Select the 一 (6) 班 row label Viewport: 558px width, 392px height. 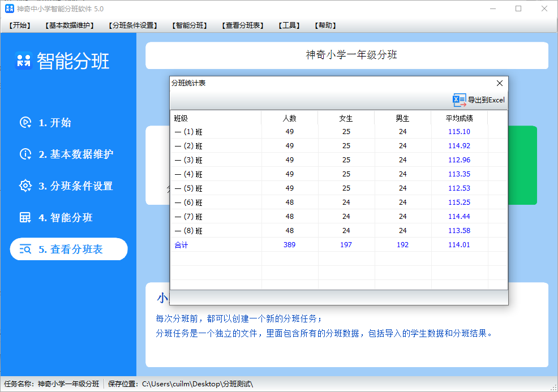tap(188, 203)
